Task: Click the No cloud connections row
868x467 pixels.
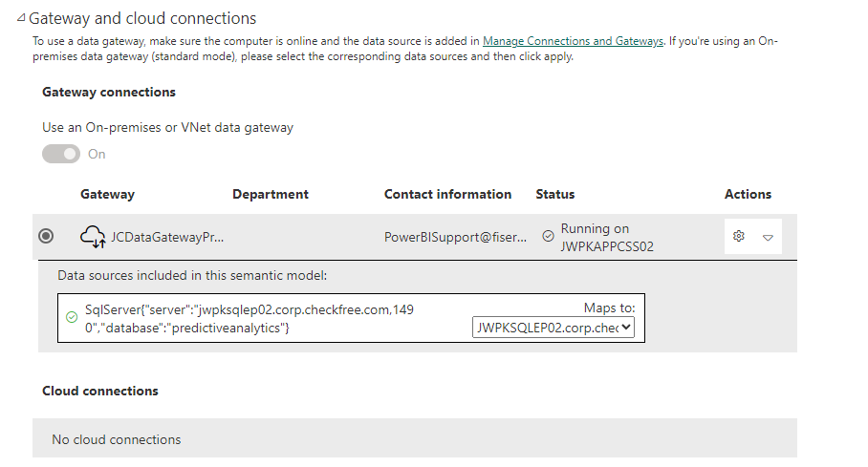Action: pyautogui.click(x=415, y=437)
